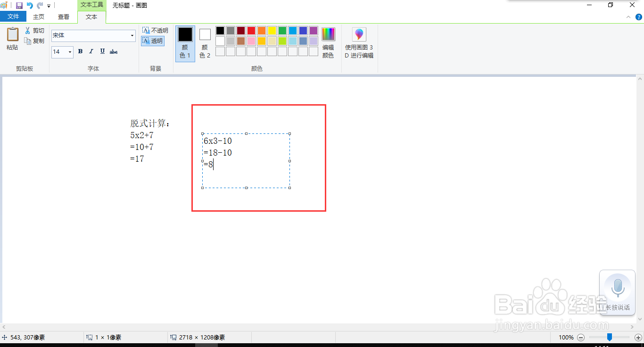Image resolution: width=644 pixels, height=347 pixels.
Task: Click the 5x2+7 text on canvas
Action: [x=142, y=135]
